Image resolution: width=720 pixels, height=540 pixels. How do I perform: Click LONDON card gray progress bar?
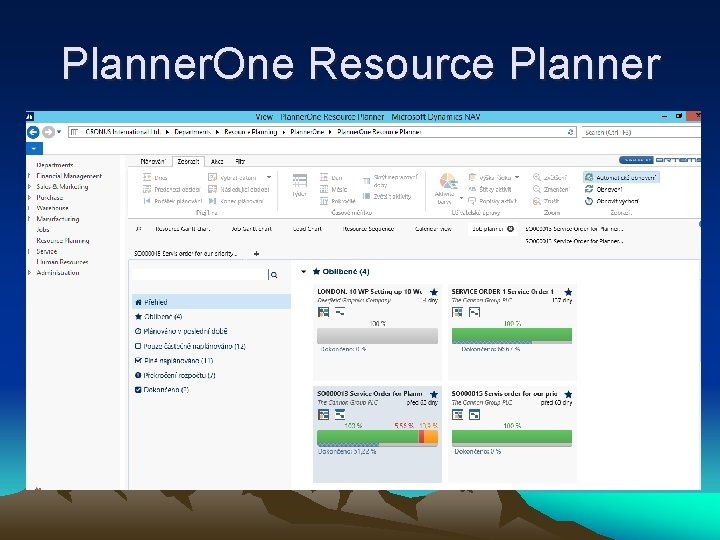tap(377, 336)
